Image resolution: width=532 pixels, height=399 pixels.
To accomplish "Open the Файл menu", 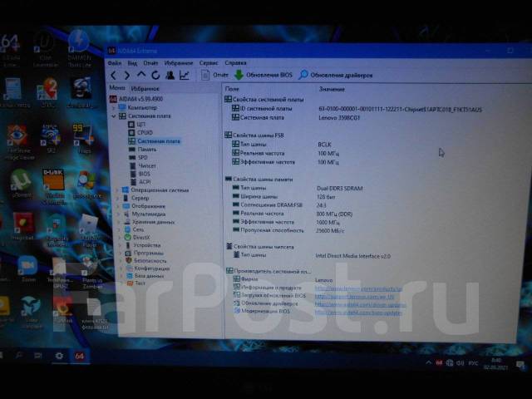I will pos(115,63).
